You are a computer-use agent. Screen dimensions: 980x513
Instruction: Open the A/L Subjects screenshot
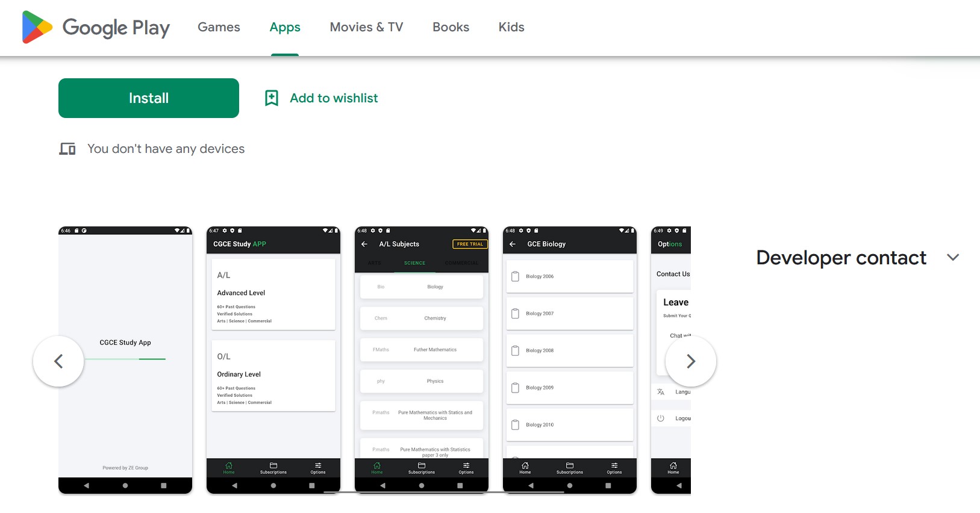[x=422, y=360]
